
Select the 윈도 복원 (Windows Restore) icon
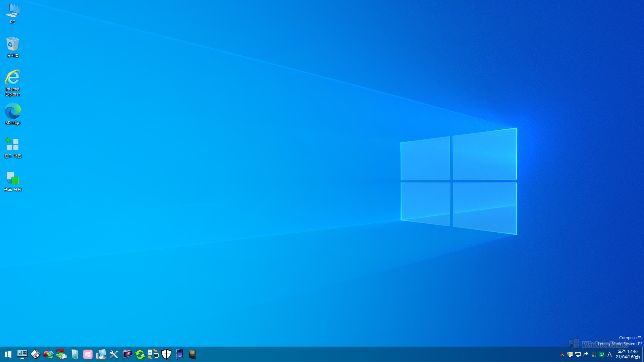tap(13, 181)
